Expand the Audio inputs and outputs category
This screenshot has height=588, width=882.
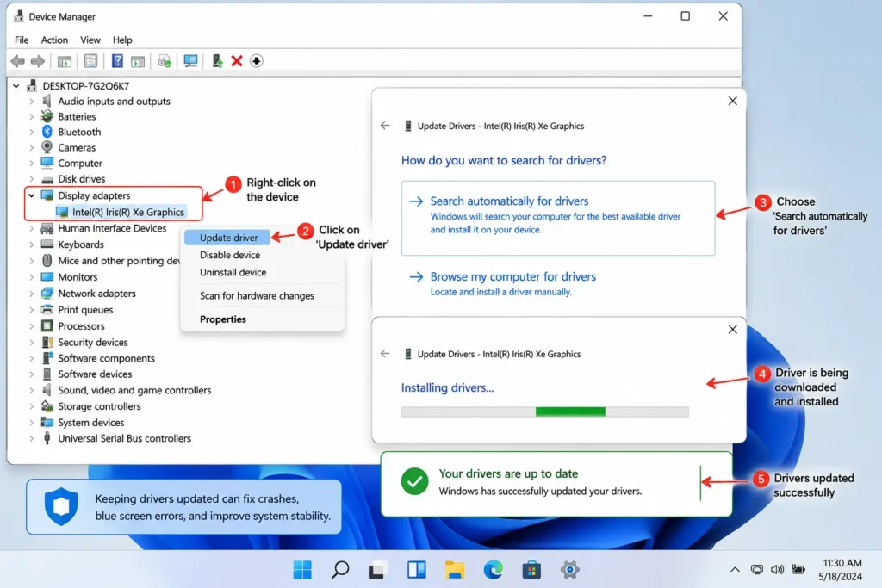tap(32, 102)
